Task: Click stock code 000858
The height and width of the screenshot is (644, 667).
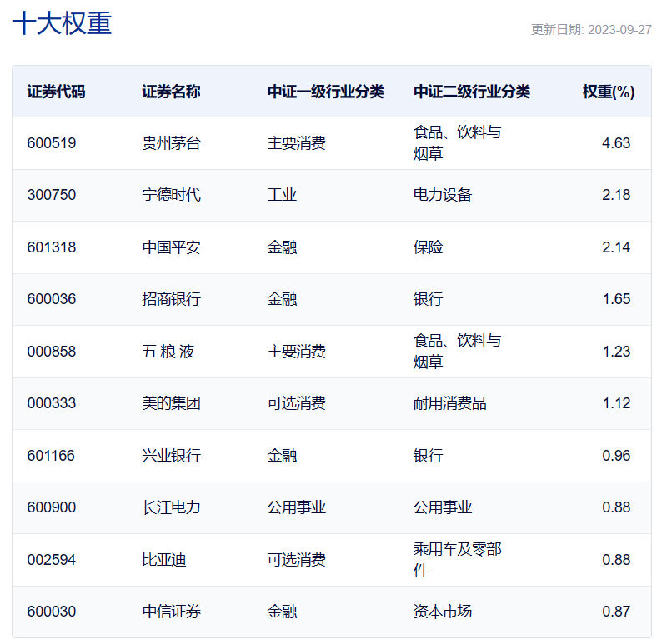Action: coord(51,352)
